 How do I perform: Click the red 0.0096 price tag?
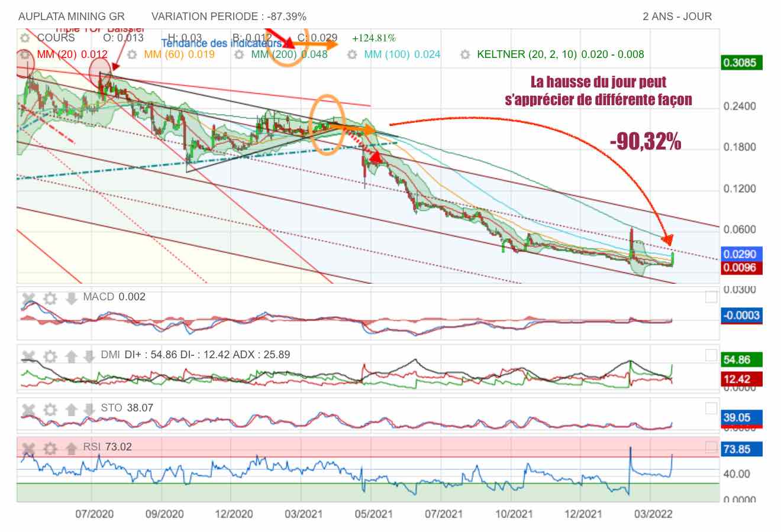pyautogui.click(x=741, y=267)
